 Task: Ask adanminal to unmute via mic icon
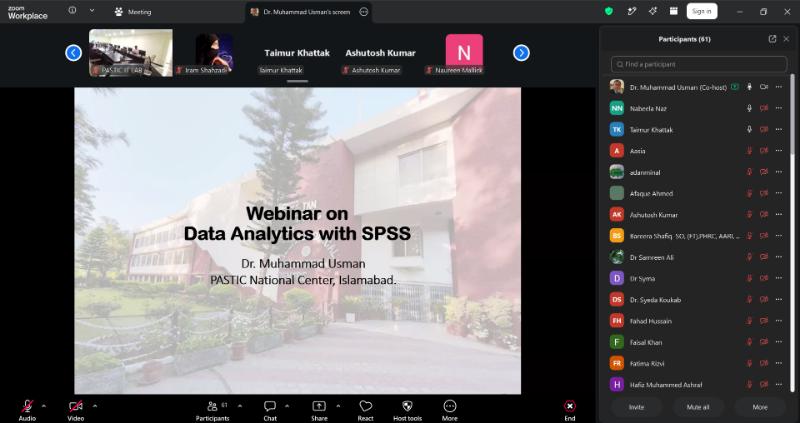point(749,172)
